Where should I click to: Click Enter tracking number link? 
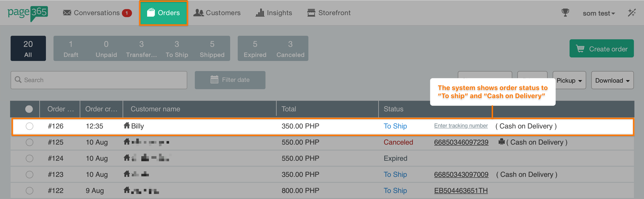461,126
